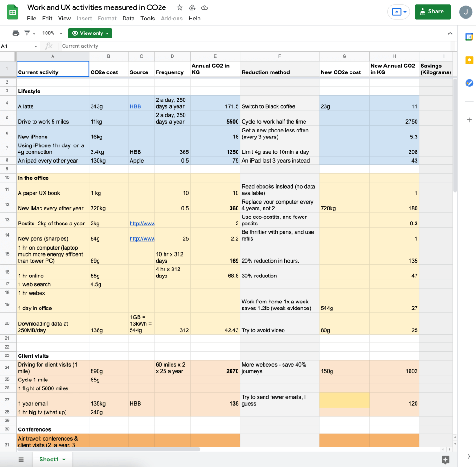
Task: Click the Explore button at bottom right
Action: coord(445,459)
